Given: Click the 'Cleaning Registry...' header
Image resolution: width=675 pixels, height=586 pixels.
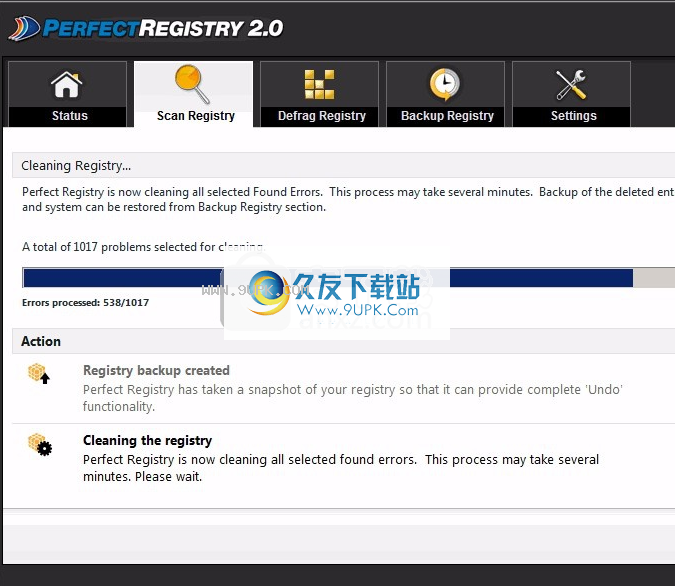Looking at the screenshot, I should coord(344,165).
